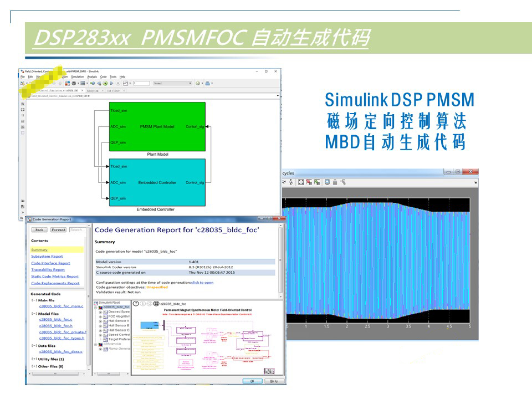Click the Run simulation play button in Simulink
The image size is (532, 399).
(x=105, y=83)
